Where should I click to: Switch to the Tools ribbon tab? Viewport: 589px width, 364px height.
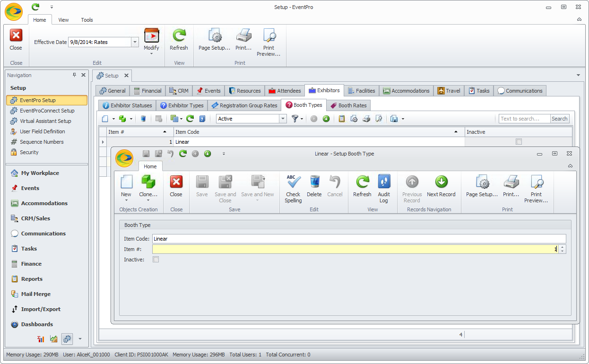tap(87, 20)
